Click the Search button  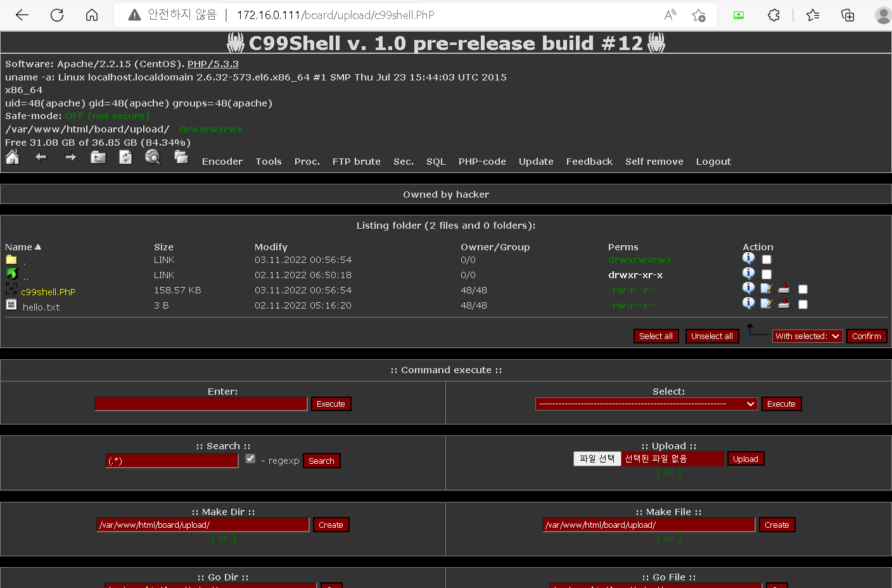322,461
